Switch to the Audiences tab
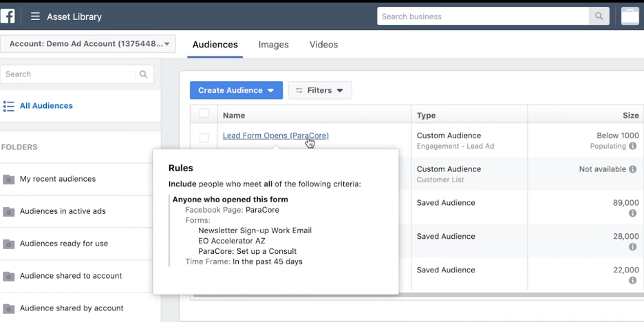 point(215,45)
